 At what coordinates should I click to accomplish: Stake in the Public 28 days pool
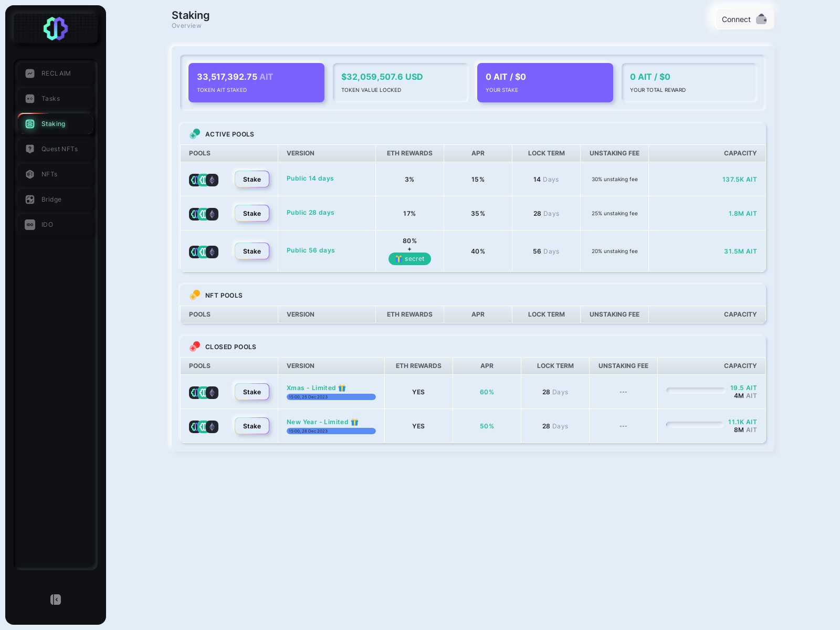(x=252, y=214)
